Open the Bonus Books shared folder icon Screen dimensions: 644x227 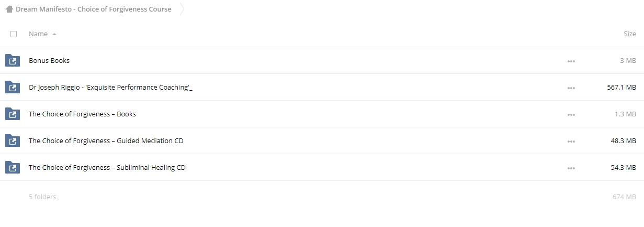12,60
